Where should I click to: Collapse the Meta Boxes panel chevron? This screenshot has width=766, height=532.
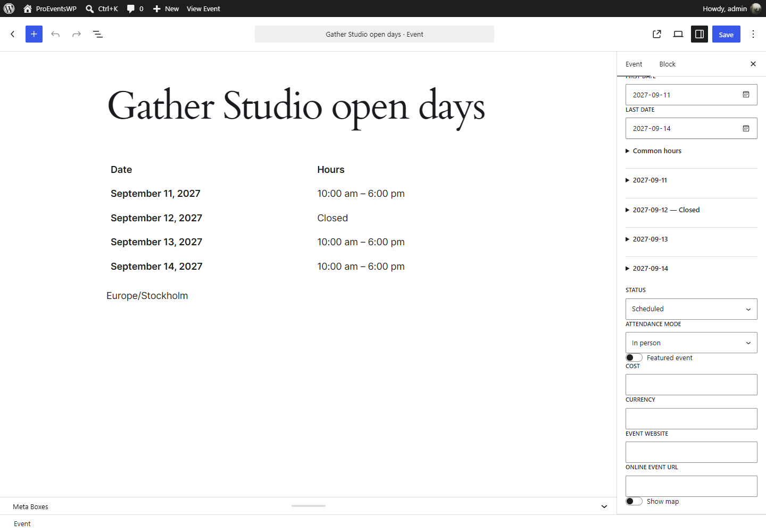(604, 506)
